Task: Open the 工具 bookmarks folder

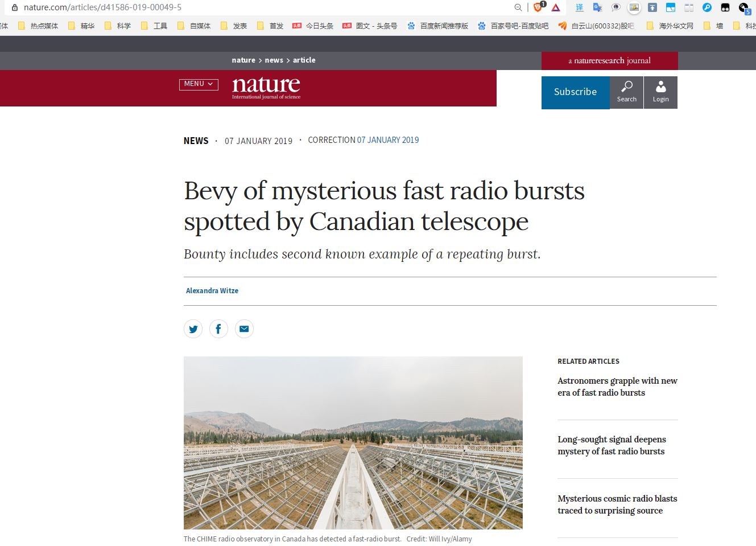Action: coord(154,26)
